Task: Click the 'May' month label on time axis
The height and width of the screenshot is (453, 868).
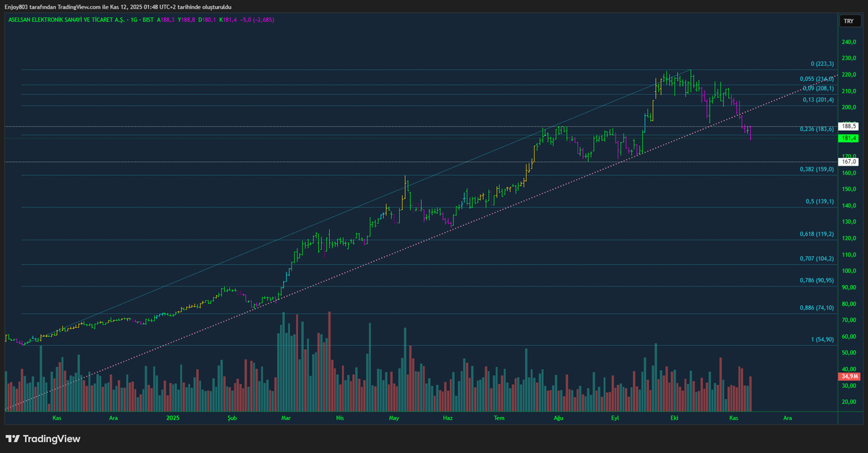Action: [x=394, y=418]
